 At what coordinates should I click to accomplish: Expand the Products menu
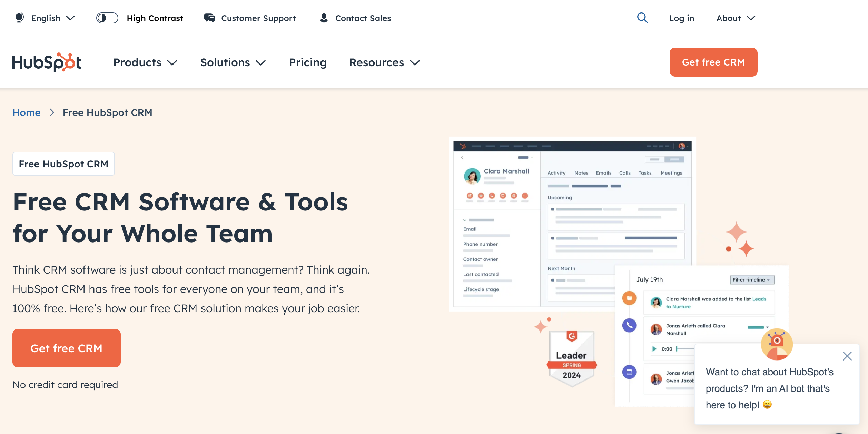coord(145,62)
